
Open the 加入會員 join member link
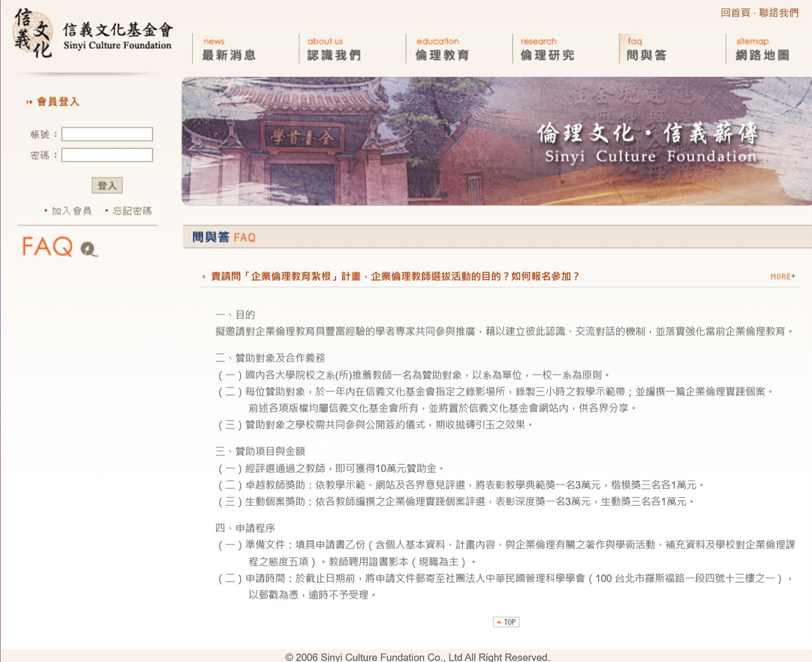point(71,211)
